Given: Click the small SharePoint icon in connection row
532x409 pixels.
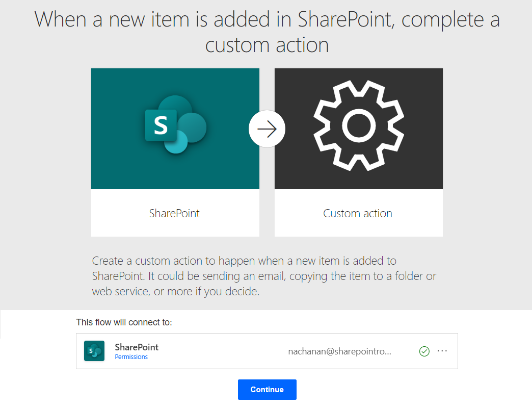Looking at the screenshot, I should tap(94, 351).
